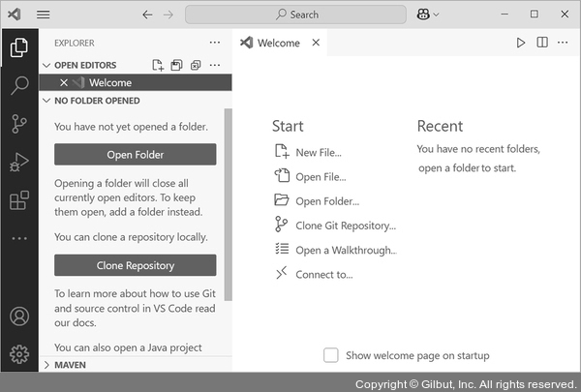Open the Extensions view
581x392 pixels.
pyautogui.click(x=18, y=200)
